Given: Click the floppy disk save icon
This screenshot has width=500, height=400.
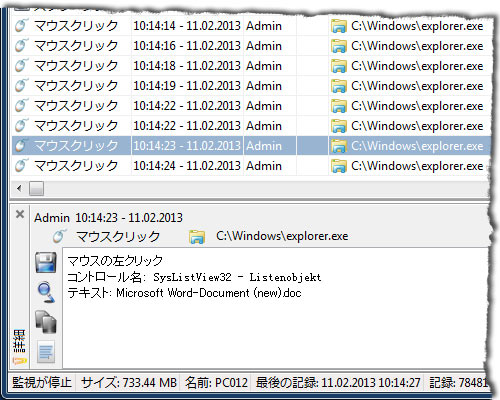Looking at the screenshot, I should click(x=46, y=262).
